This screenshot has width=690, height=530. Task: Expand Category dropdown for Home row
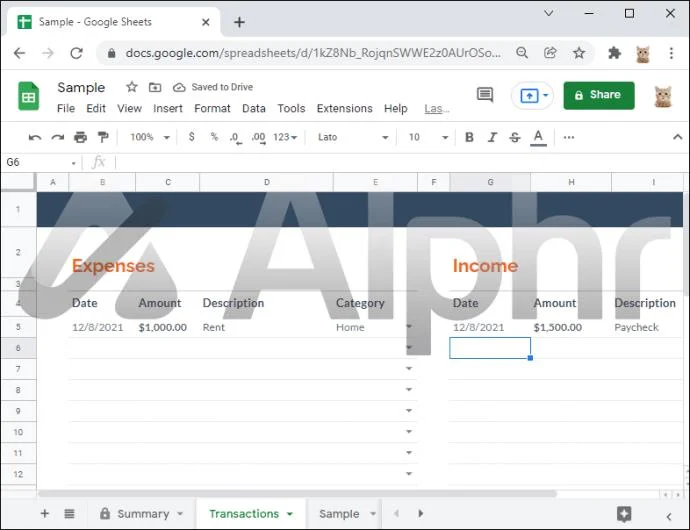(409, 327)
